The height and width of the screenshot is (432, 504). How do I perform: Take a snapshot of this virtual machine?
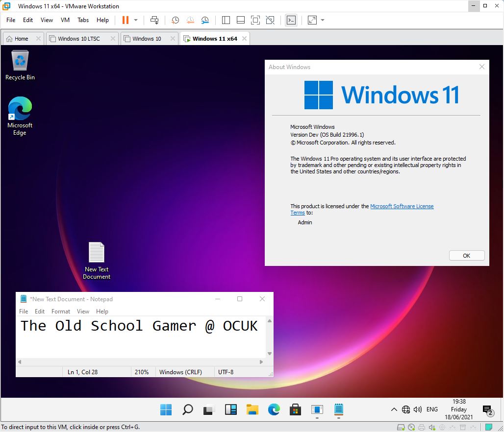(175, 20)
